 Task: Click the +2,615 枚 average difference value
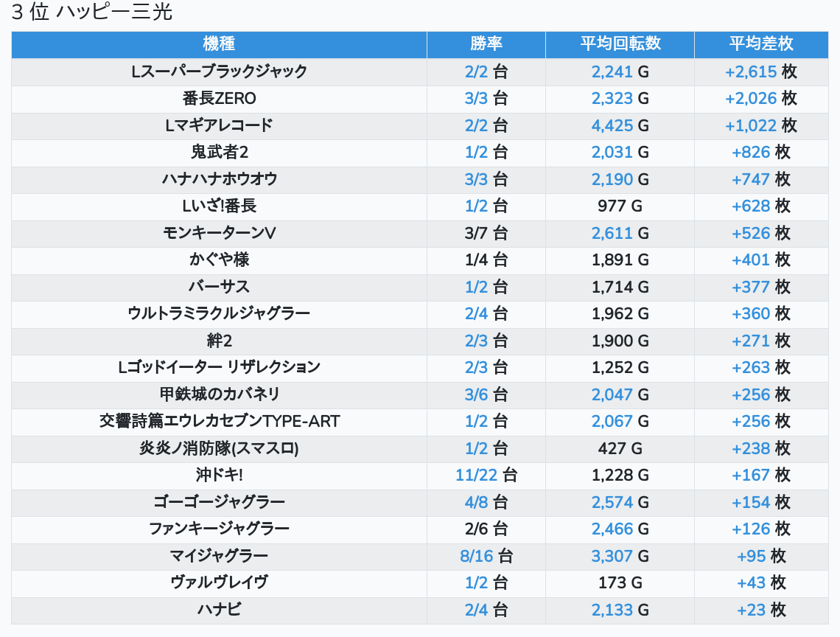click(x=760, y=72)
